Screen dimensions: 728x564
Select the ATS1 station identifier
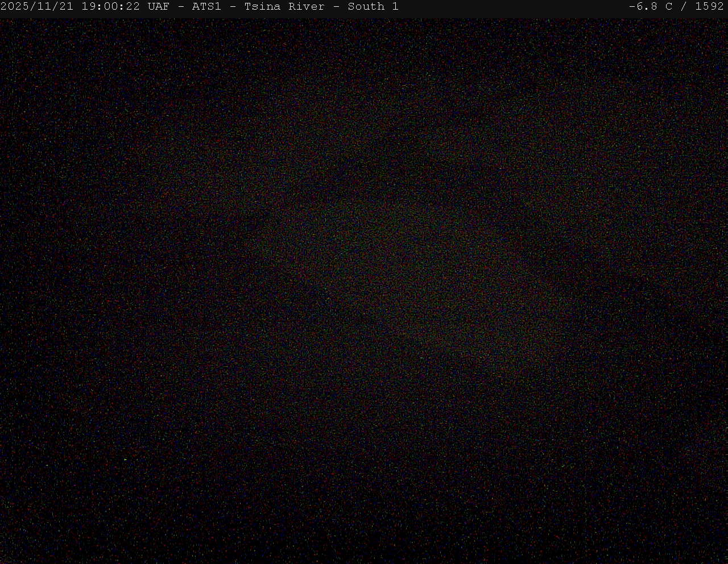coord(206,7)
